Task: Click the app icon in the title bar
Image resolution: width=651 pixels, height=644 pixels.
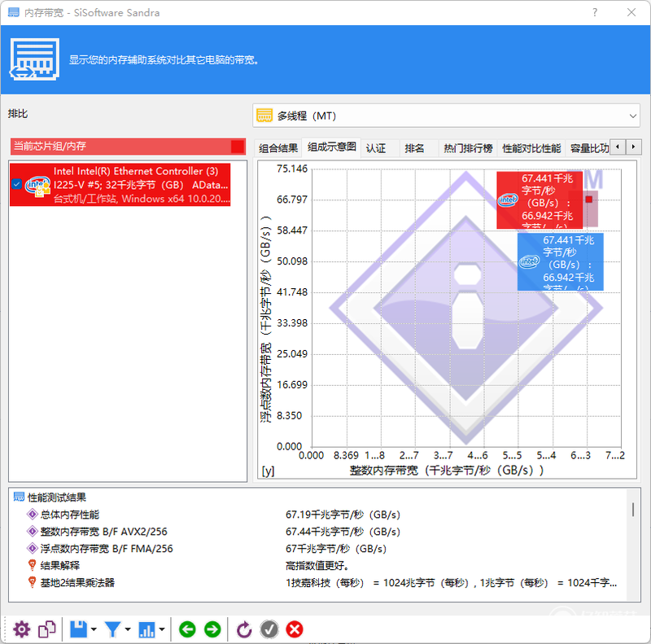Action: [14, 12]
